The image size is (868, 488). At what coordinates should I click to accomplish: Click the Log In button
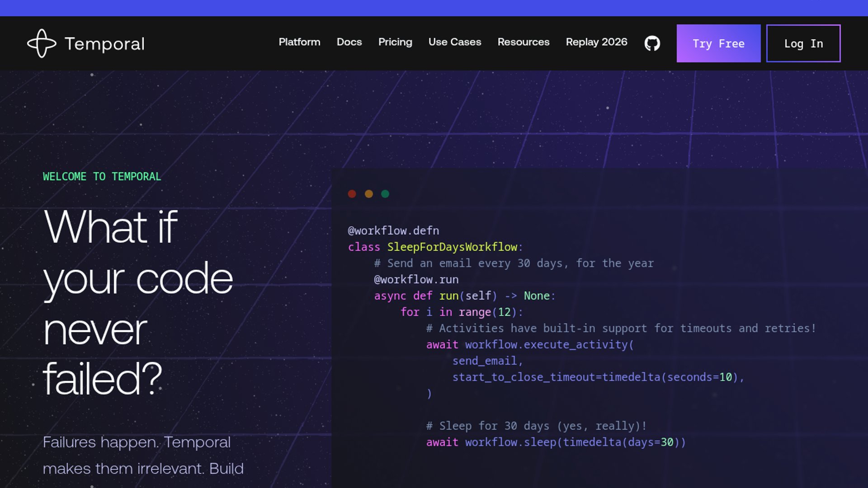click(x=803, y=43)
